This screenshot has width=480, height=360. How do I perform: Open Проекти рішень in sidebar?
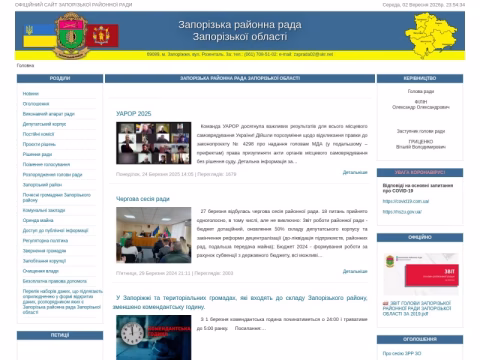click(x=39, y=144)
